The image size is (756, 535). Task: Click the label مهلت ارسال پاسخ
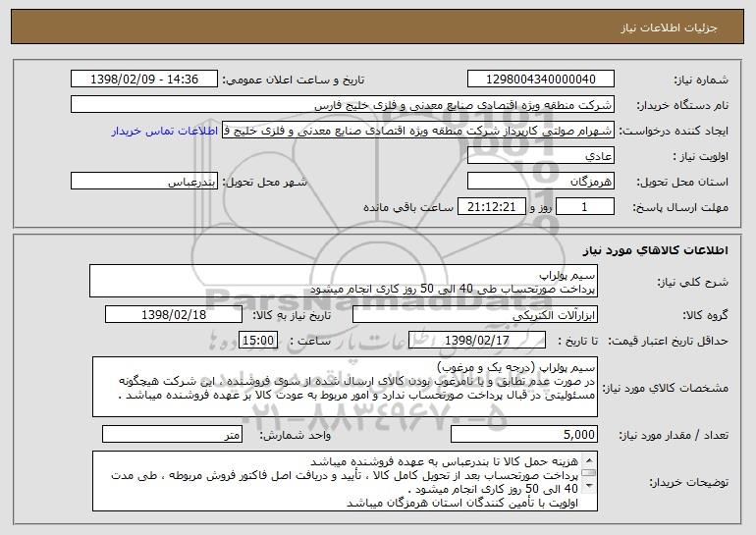tap(680, 207)
